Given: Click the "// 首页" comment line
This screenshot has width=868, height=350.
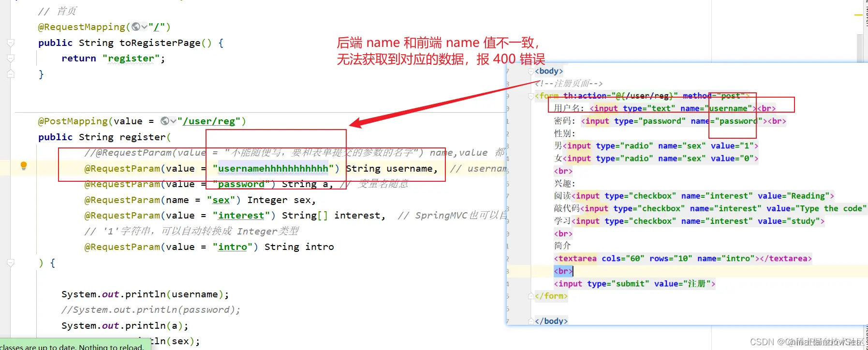Looking at the screenshot, I should pos(57,11).
